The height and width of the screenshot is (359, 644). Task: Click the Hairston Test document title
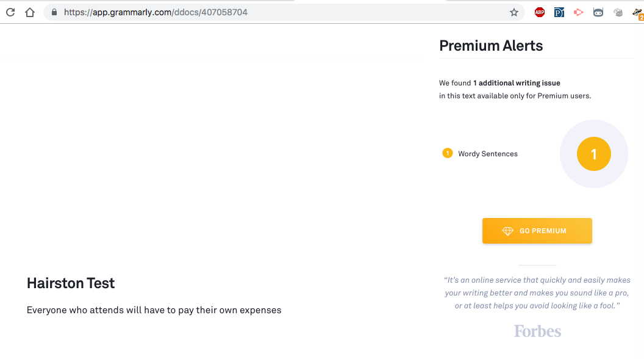coord(71,283)
